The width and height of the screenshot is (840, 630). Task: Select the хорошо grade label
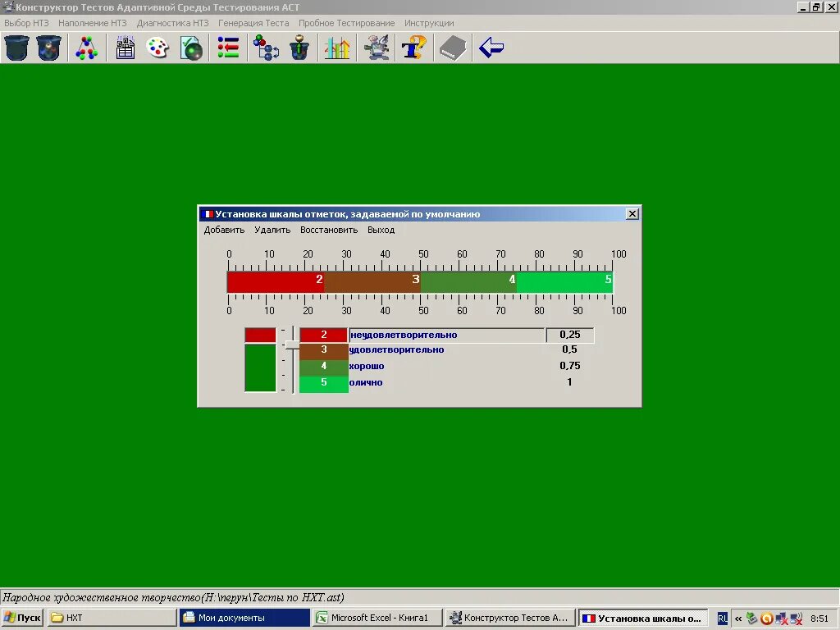(367, 366)
